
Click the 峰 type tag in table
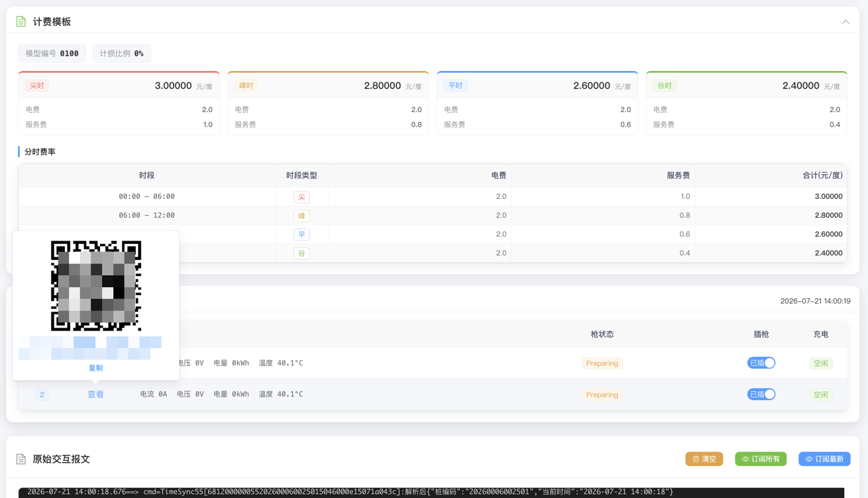coord(301,216)
